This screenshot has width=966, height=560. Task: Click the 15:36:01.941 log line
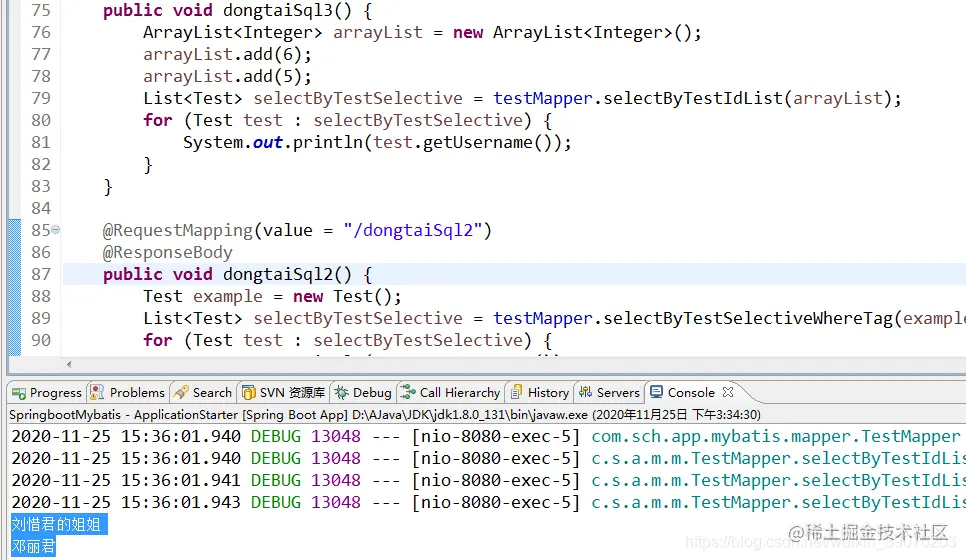point(489,481)
